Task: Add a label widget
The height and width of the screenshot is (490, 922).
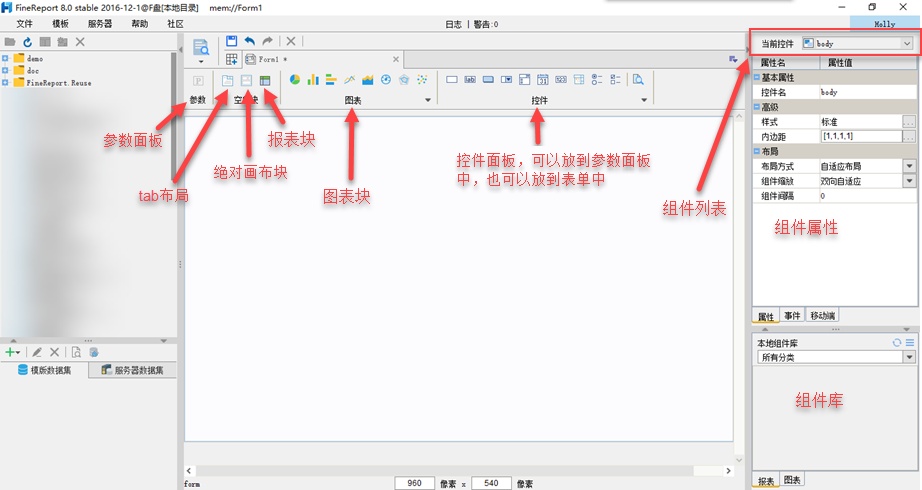Action: (470, 79)
